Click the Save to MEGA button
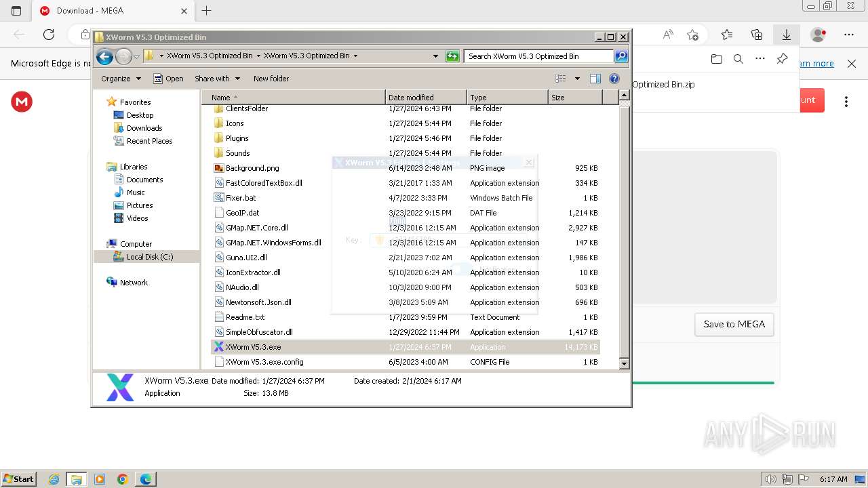Screen dimensions: 868x488 pyautogui.click(x=734, y=324)
